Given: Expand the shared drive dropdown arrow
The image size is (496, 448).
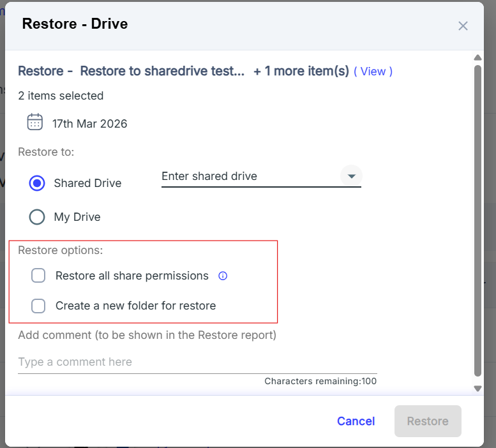Looking at the screenshot, I should (x=350, y=176).
